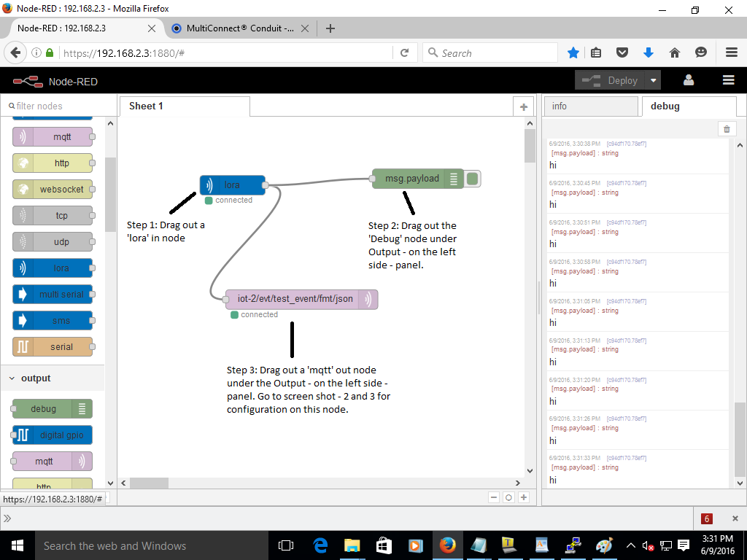Click the user profile icon in header
This screenshot has height=560, width=747.
(688, 81)
